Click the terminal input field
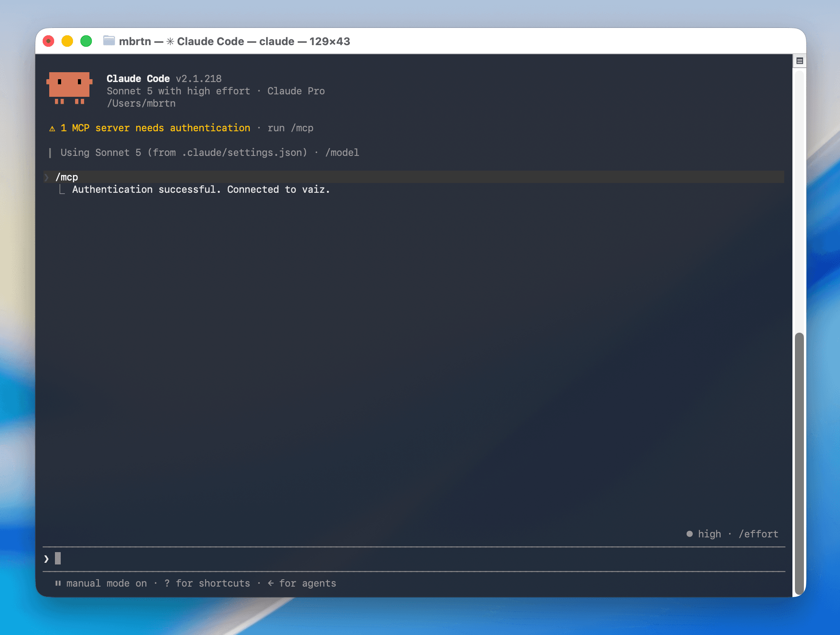The width and height of the screenshot is (840, 635). click(414, 559)
